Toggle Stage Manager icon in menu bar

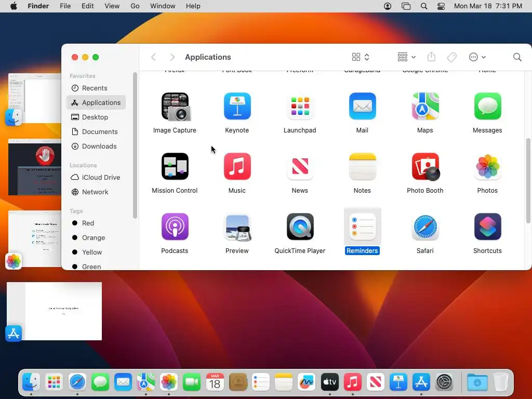406,6
